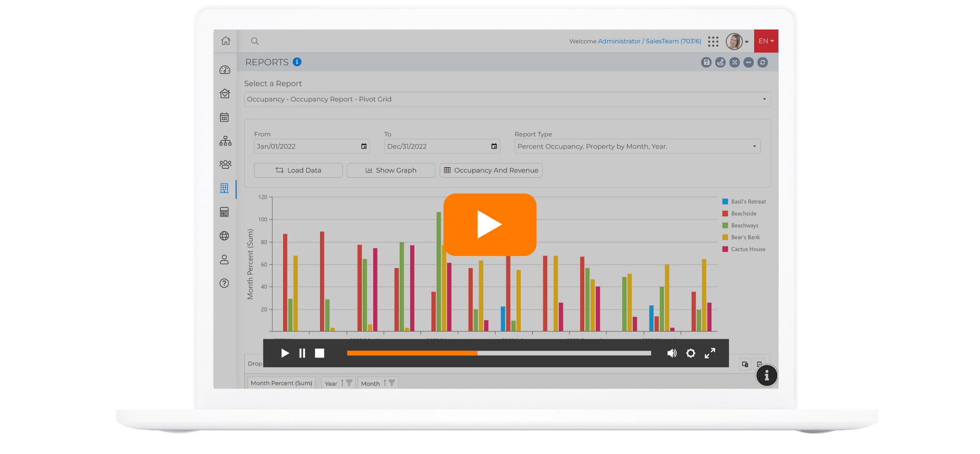Click the From date input field

(312, 146)
